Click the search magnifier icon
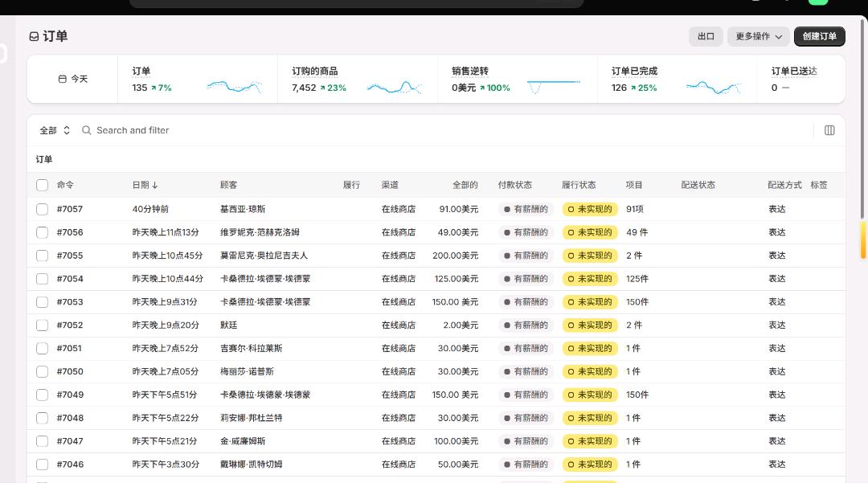Viewport: 868px width, 483px height. [86, 130]
